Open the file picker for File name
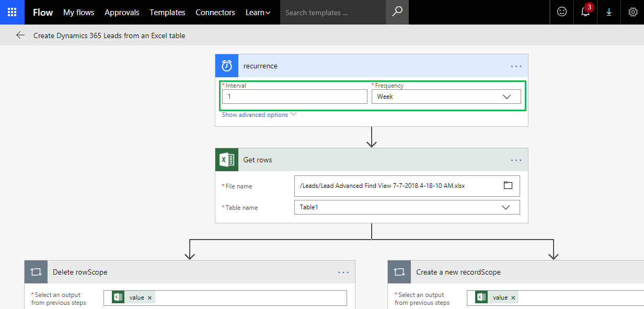The image size is (644, 309). [508, 185]
